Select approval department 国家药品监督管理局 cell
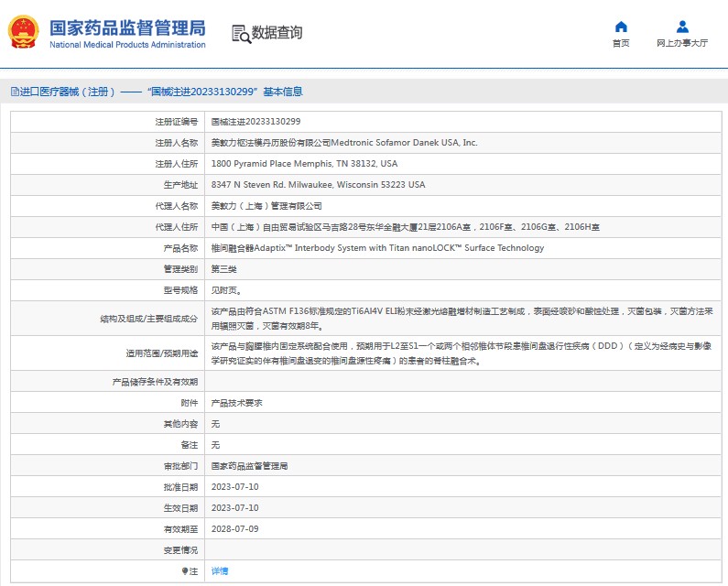Screen dimensions: 728x586 (249, 466)
